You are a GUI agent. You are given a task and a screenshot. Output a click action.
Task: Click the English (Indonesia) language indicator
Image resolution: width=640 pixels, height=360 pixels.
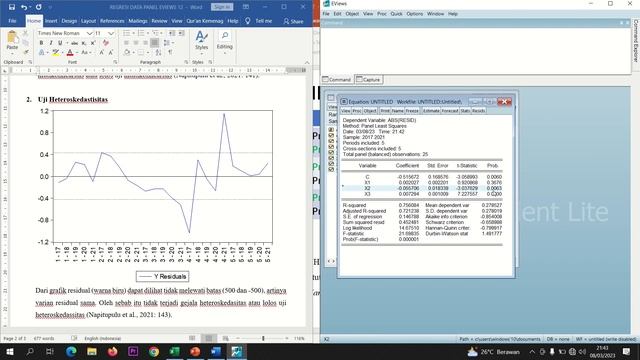click(102, 338)
